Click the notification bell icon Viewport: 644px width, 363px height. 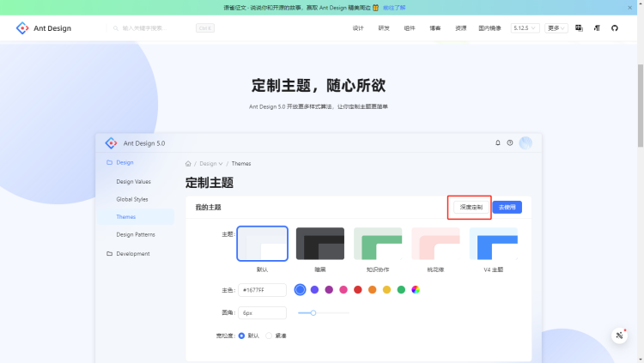(x=498, y=143)
